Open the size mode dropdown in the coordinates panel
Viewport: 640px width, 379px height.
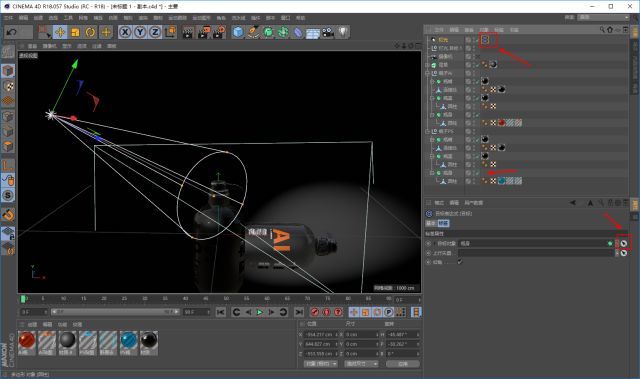pos(361,363)
